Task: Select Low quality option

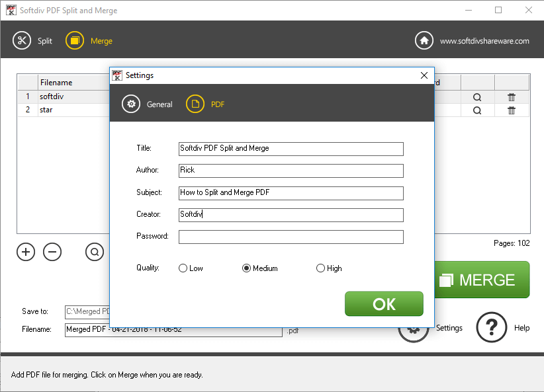Action: pyautogui.click(x=183, y=268)
